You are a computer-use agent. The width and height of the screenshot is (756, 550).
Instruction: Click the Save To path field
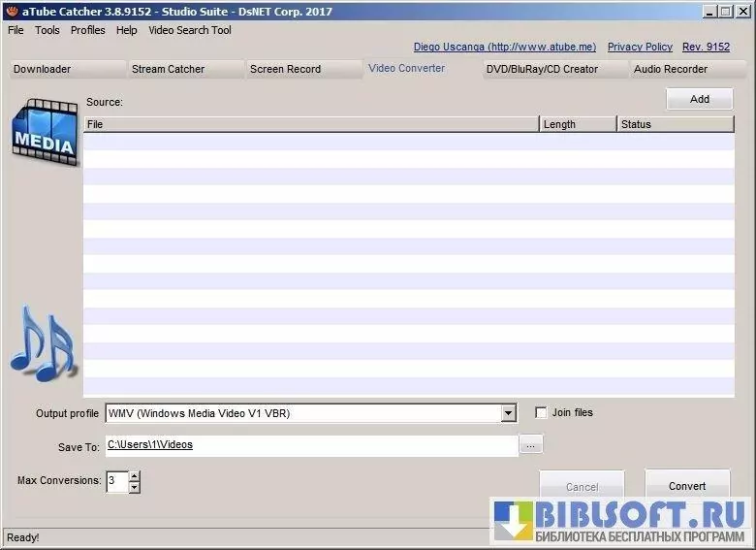point(310,445)
